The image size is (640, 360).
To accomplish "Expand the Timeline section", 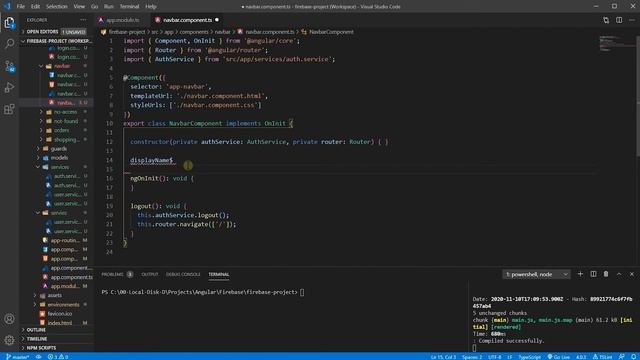I will (x=57, y=339).
